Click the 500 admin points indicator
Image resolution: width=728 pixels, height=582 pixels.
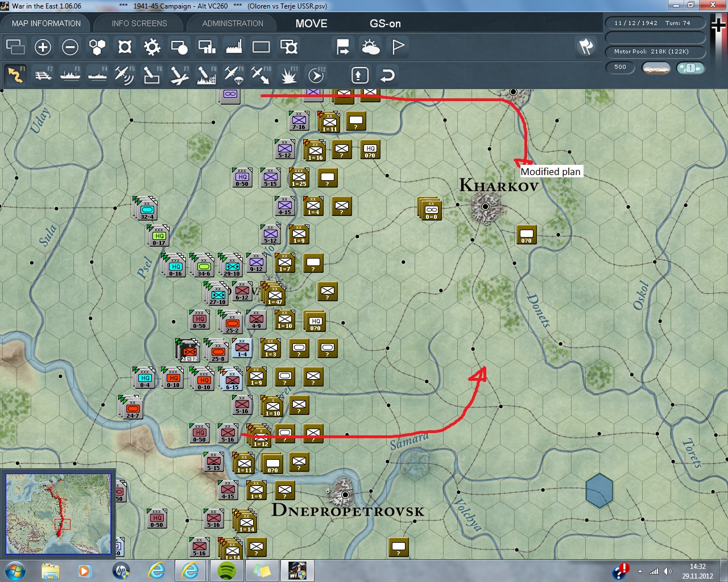[x=621, y=67]
